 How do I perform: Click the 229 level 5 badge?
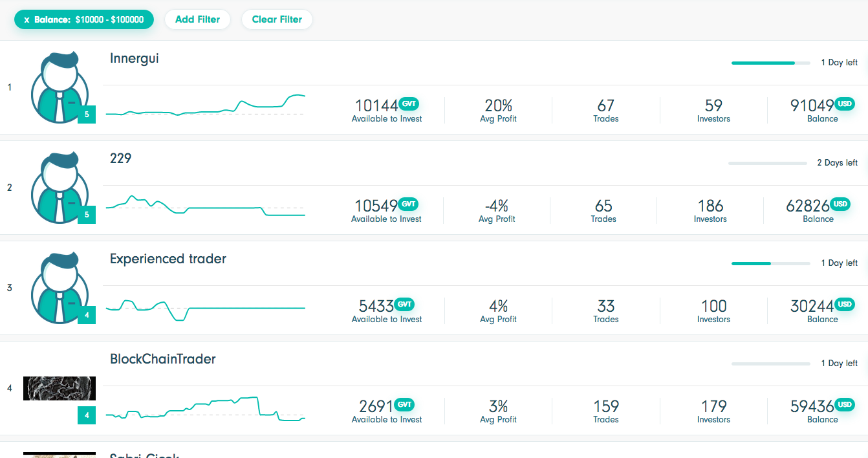(87, 215)
